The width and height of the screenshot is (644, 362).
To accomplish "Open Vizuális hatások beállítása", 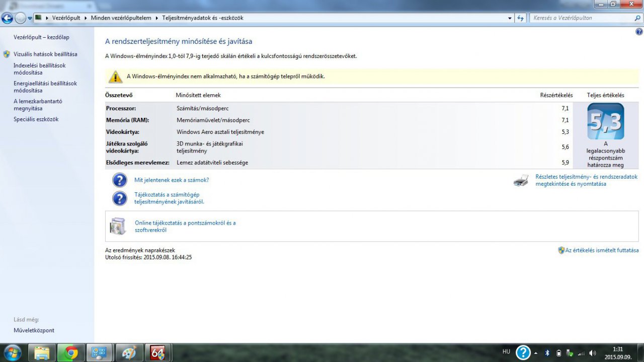I will click(45, 54).
